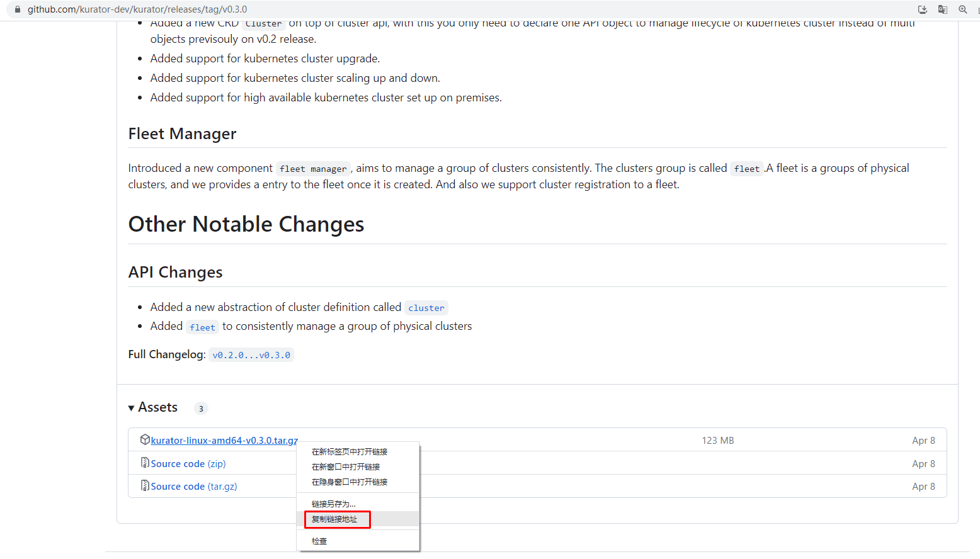Click the zoom magnifier icon in address bar

(x=962, y=9)
